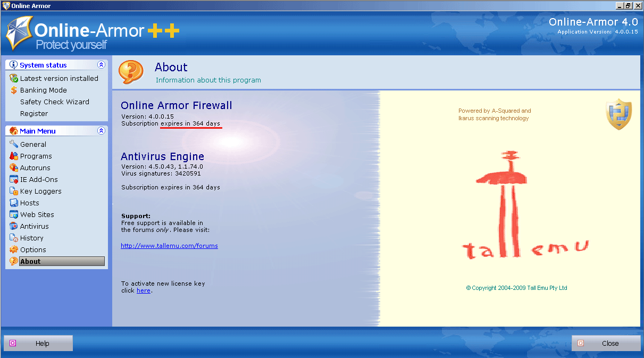644x358 pixels.
Task: Click the Latest version installed status icon
Action: 14,78
